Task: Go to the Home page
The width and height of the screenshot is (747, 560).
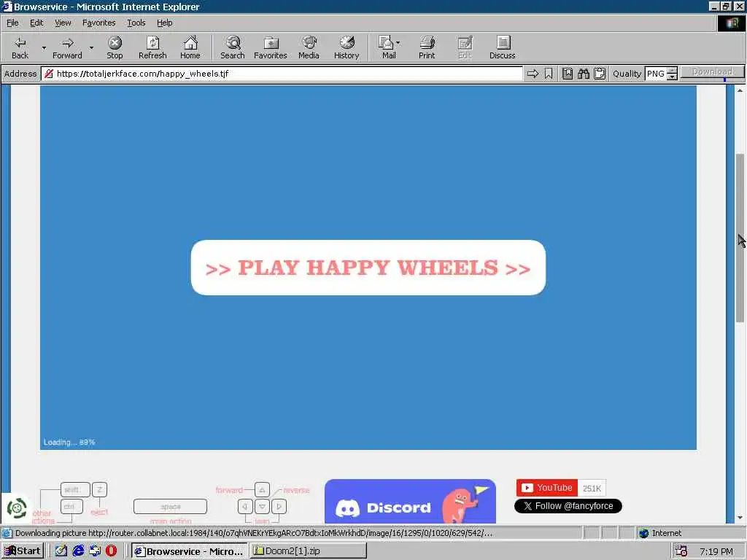Action: point(190,47)
